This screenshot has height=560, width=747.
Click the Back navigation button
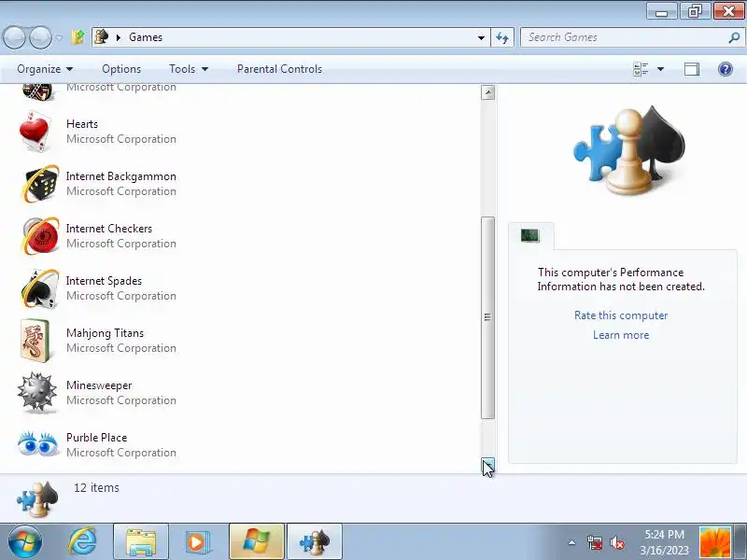point(15,37)
